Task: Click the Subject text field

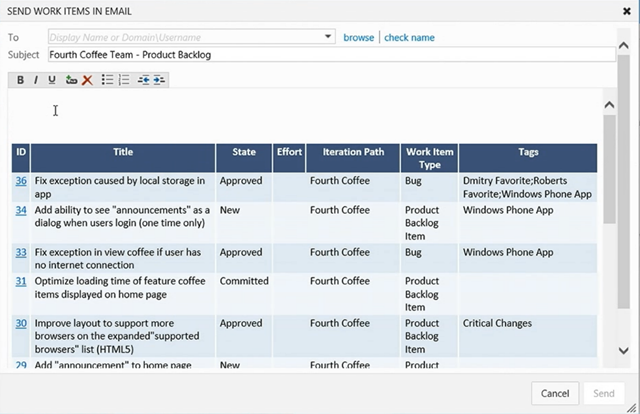Action: 332,55
